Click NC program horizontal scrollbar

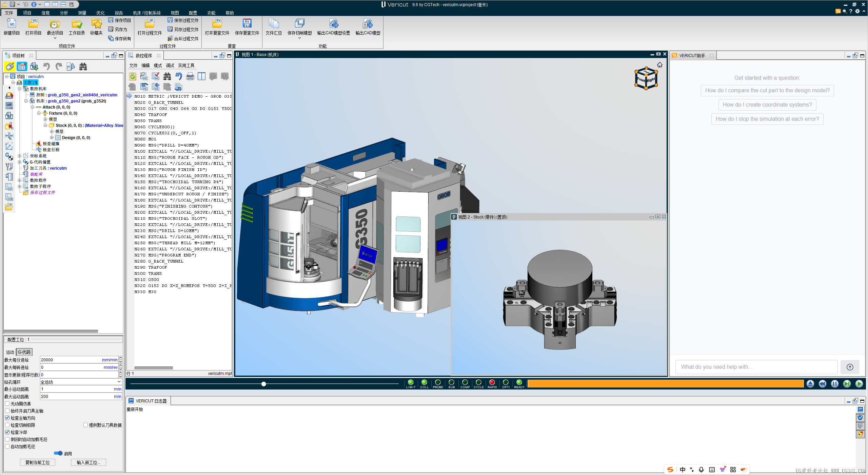coord(154,368)
